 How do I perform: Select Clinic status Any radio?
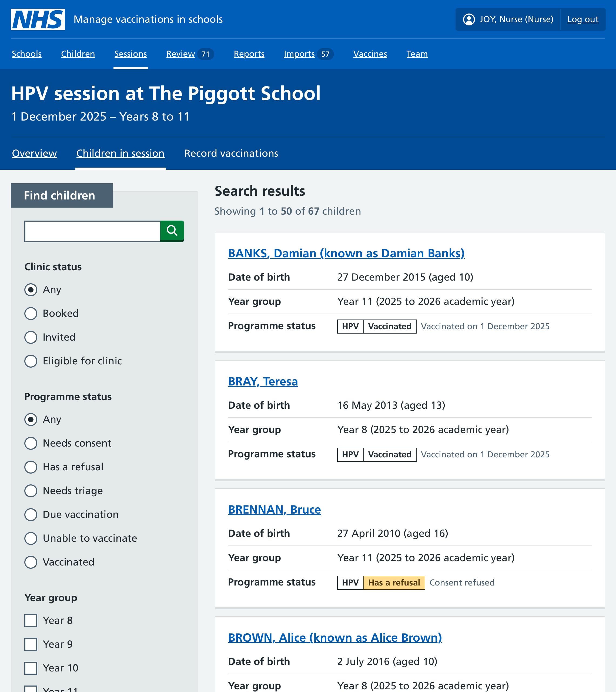tap(31, 290)
